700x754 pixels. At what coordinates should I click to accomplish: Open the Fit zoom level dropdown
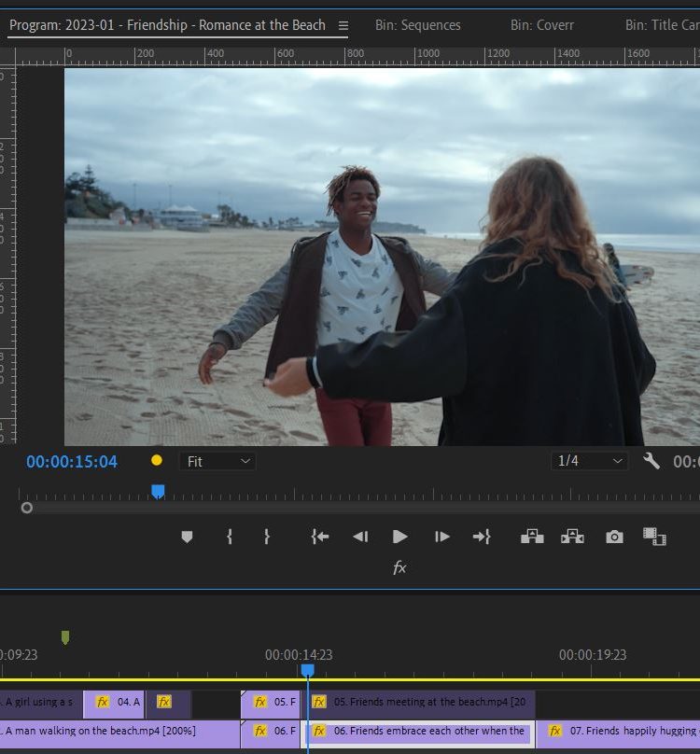tap(218, 462)
